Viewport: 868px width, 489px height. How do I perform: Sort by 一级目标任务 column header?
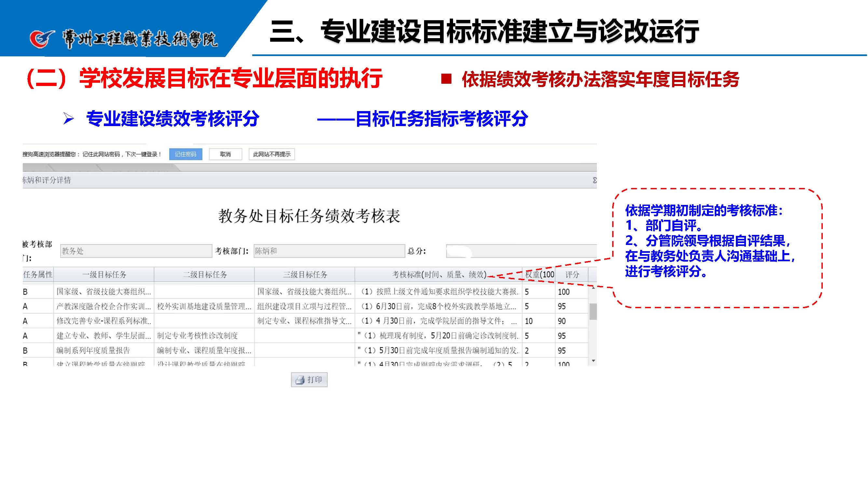click(x=104, y=275)
